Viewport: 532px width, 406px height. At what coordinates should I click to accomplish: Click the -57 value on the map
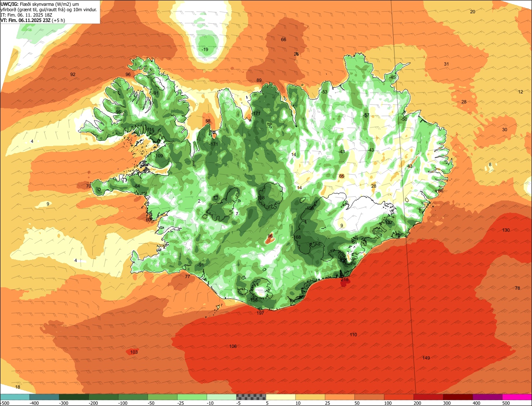pyautogui.click(x=366, y=115)
